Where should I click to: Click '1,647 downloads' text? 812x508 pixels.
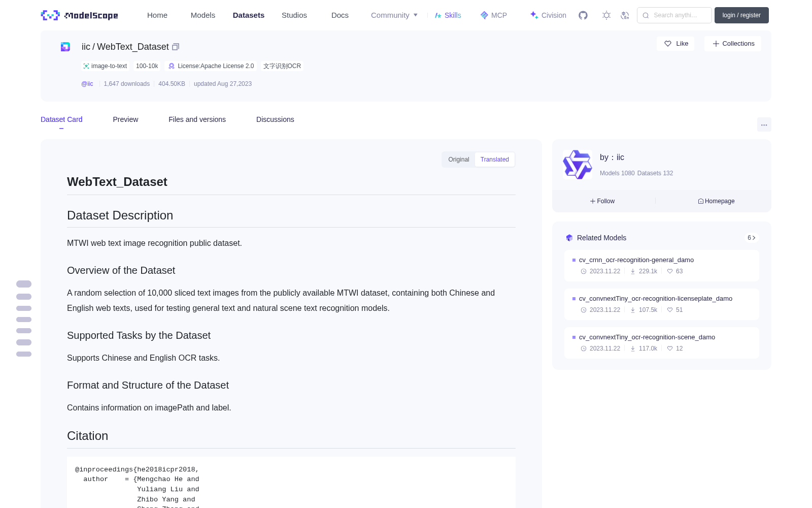point(127,84)
